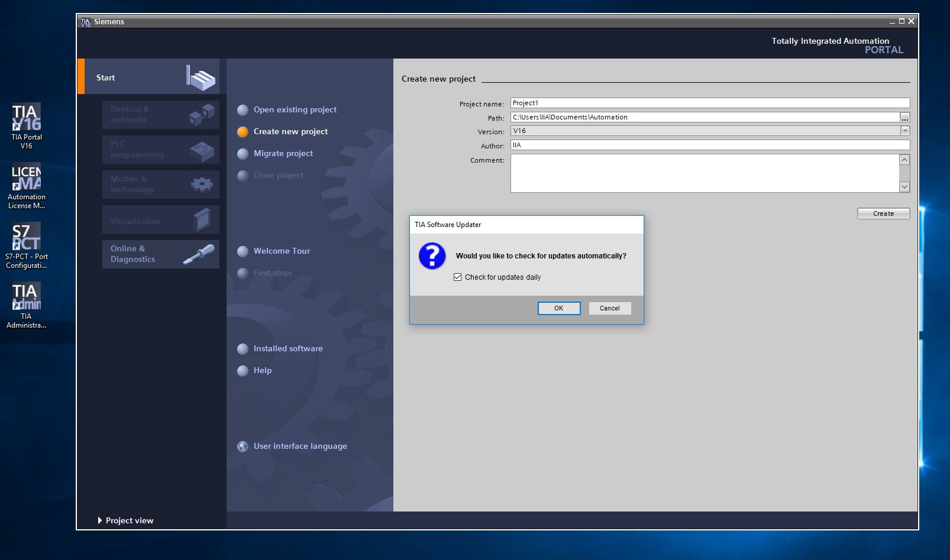
Task: Click the globe icon for User interface language
Action: (x=243, y=446)
